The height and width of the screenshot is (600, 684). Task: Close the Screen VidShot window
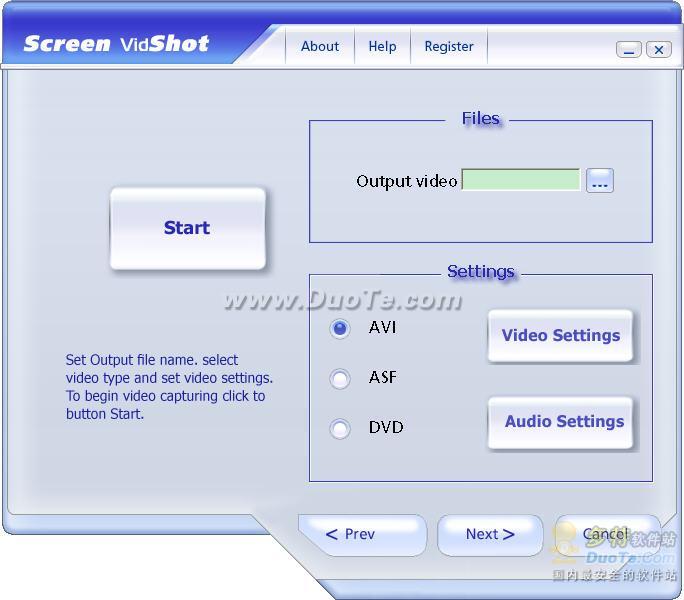(659, 50)
